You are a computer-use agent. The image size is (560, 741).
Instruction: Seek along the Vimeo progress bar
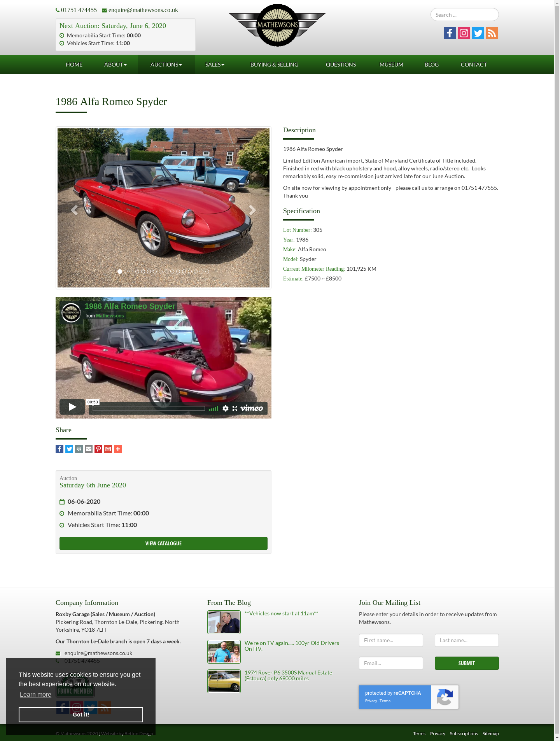[149, 408]
